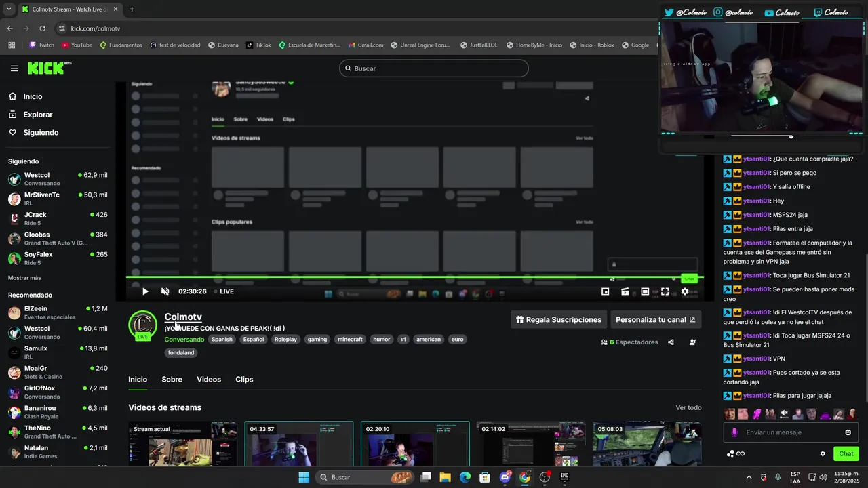868x488 pixels.
Task: Toggle theater mode in player
Action: [x=645, y=291]
